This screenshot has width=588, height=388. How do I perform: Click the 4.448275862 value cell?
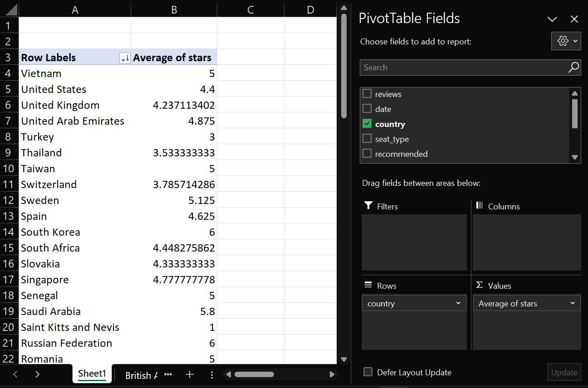174,248
